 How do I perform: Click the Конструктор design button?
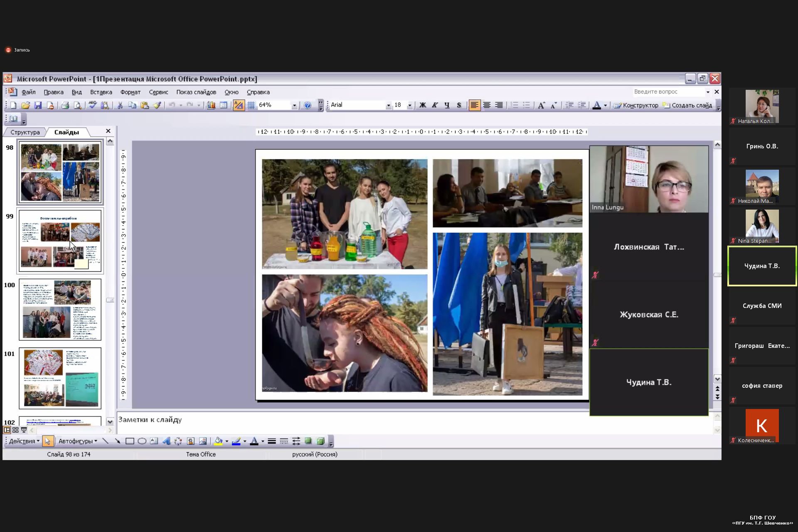636,106
